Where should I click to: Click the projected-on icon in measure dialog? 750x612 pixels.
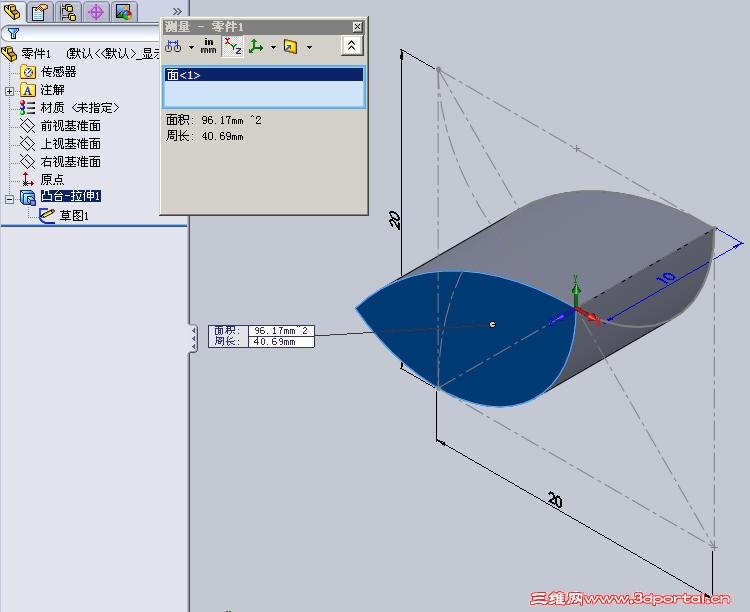(290, 46)
